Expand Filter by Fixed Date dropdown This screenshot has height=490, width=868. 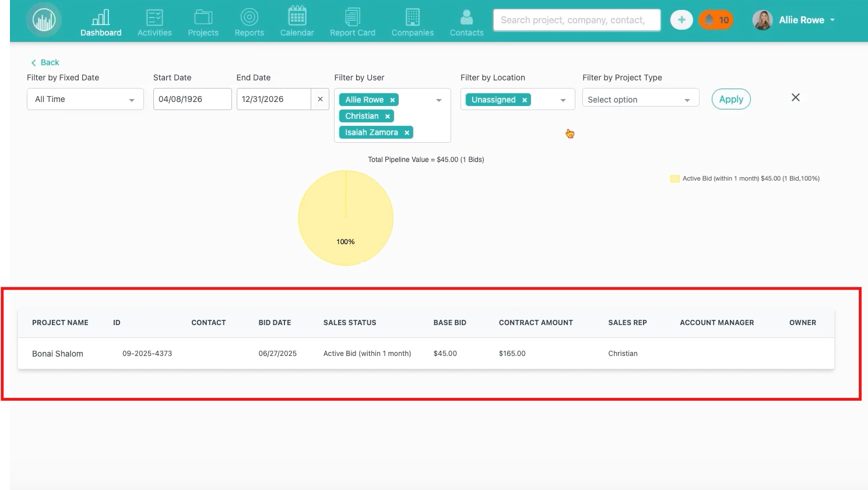pos(85,100)
